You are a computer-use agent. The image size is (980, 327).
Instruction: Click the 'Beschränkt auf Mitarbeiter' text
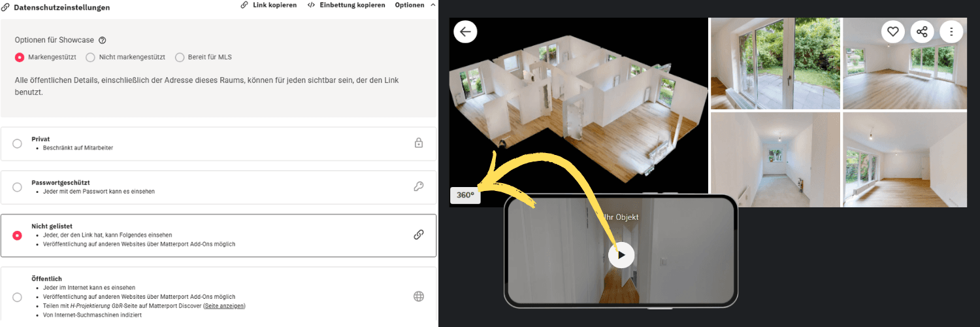78,148
